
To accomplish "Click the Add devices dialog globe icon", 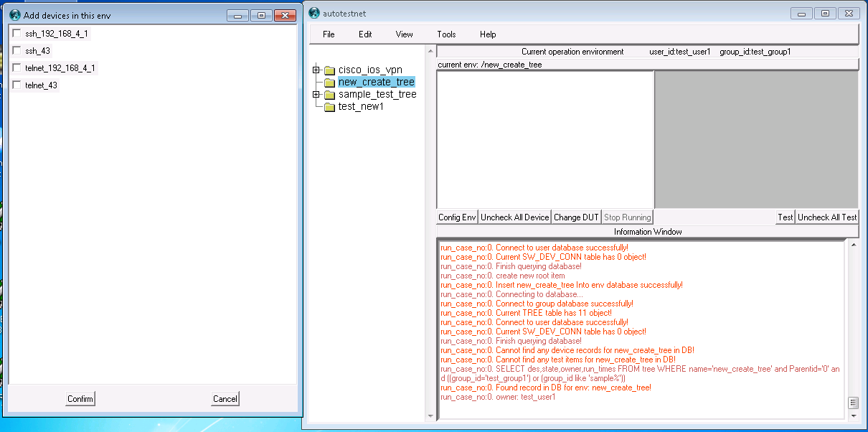I will coord(14,15).
